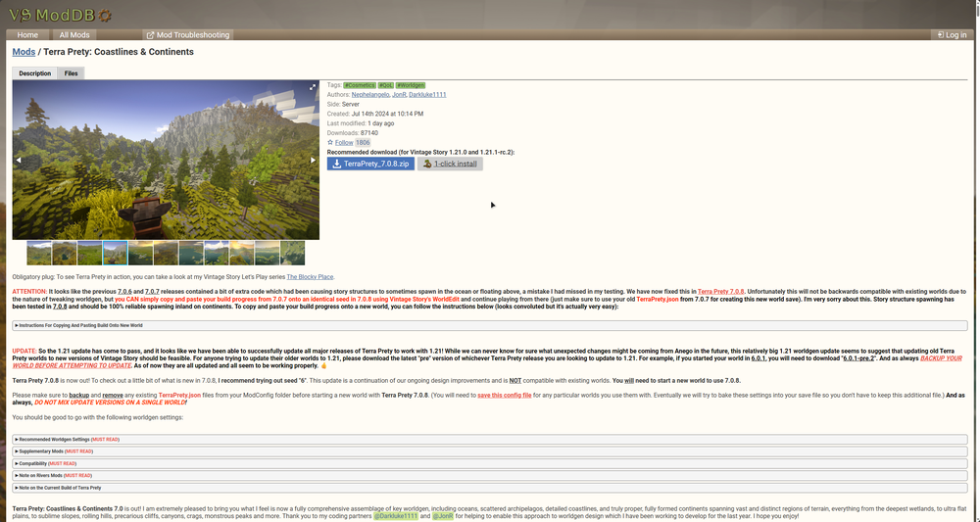980x522 pixels.
Task: Click the Downloads: 87140 text
Action: [353, 133]
